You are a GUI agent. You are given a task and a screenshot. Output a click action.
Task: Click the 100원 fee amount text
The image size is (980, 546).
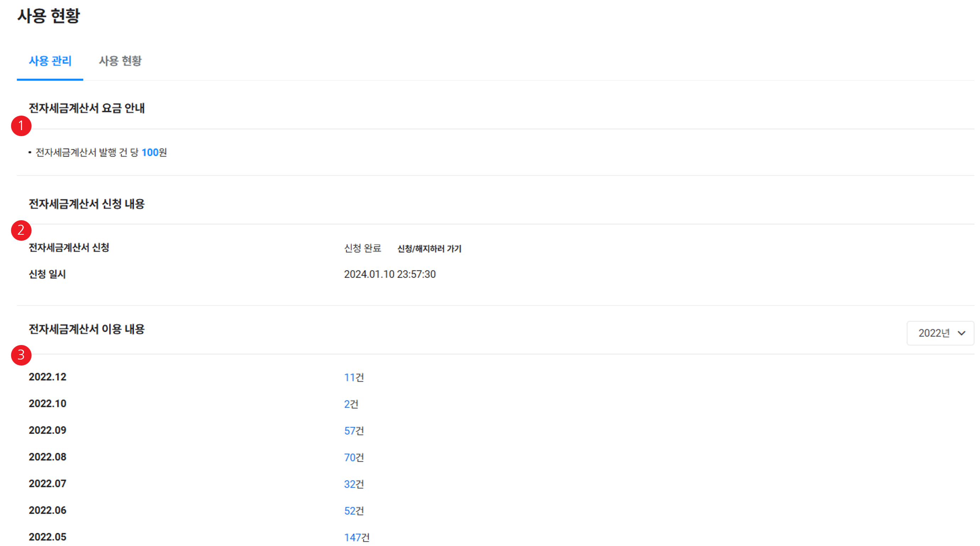point(154,152)
